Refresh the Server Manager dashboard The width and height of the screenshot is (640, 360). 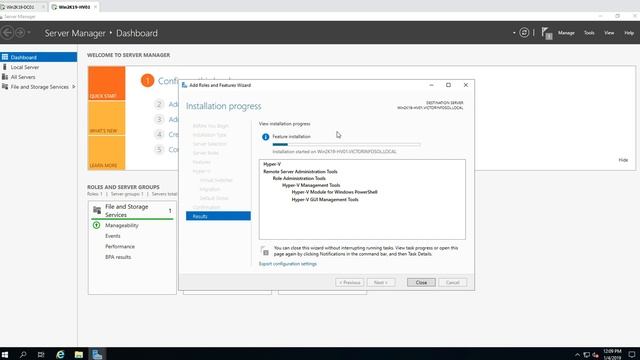pos(524,33)
